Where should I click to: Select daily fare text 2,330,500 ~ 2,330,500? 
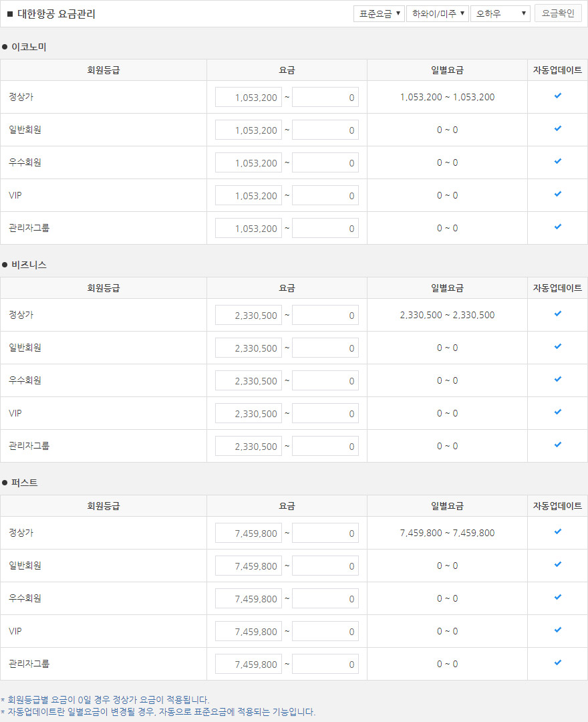pos(447,315)
